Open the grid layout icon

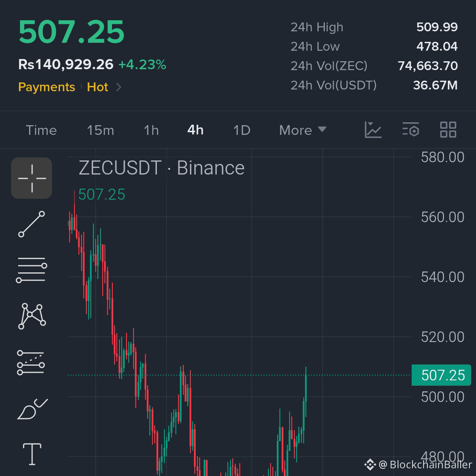click(448, 130)
